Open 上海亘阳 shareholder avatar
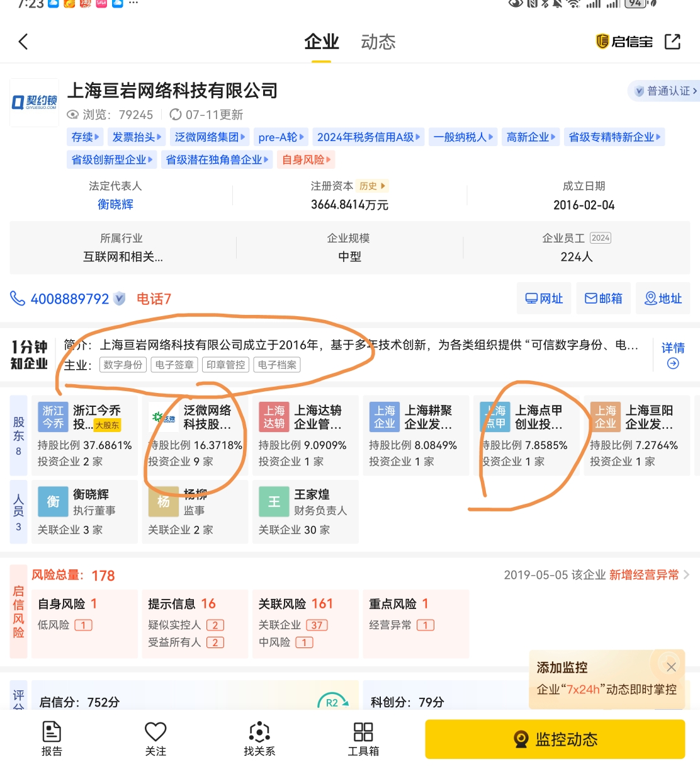Image resolution: width=700 pixels, height=769 pixels. click(606, 417)
